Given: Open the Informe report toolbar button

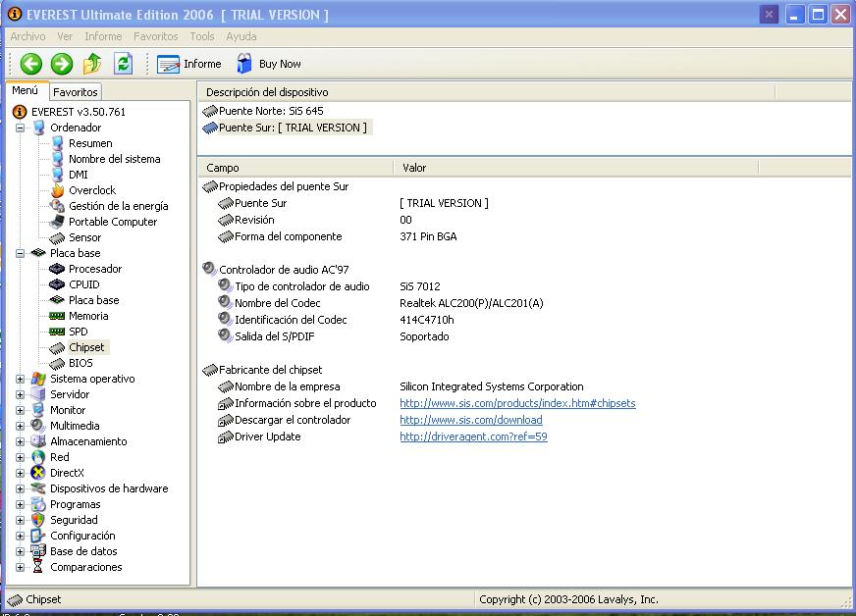Looking at the screenshot, I should pos(189,64).
